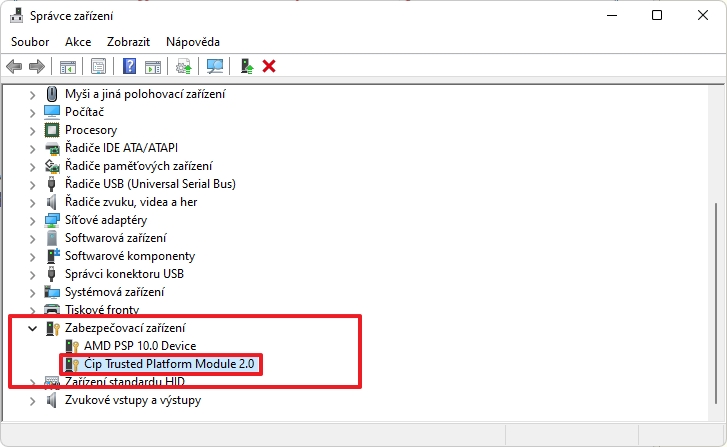Expand Řadiče IDE ATA/ATAPI
The width and height of the screenshot is (727, 447).
click(x=32, y=149)
